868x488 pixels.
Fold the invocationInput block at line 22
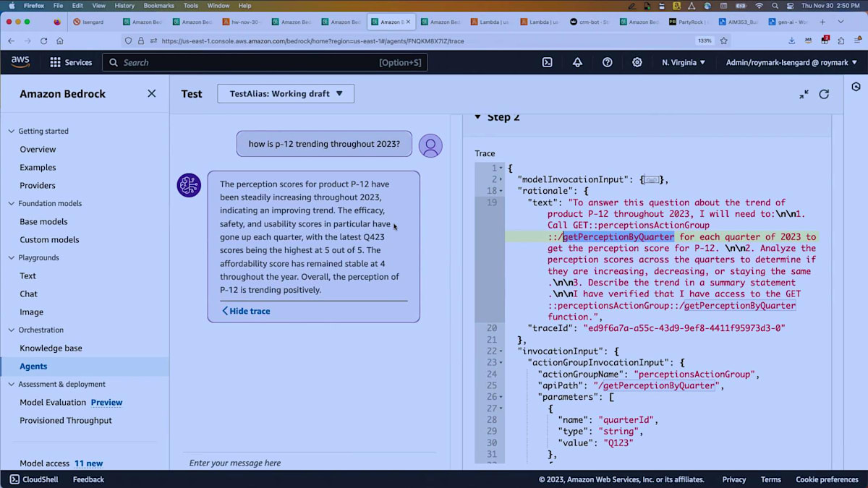(x=501, y=351)
